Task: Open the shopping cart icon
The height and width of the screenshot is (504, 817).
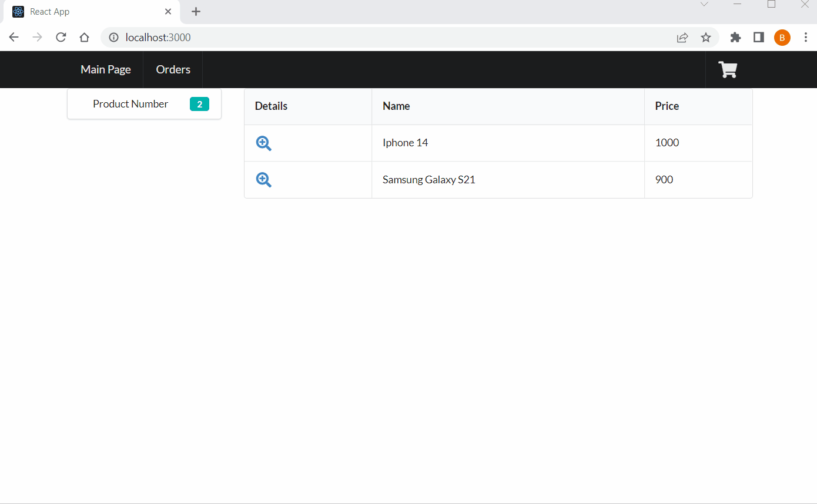Action: (727, 69)
